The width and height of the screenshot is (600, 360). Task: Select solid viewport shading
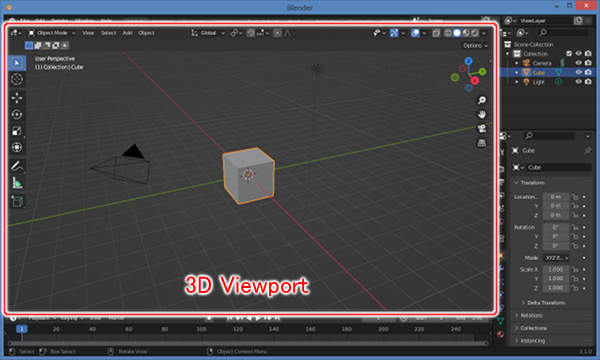pyautogui.click(x=457, y=33)
